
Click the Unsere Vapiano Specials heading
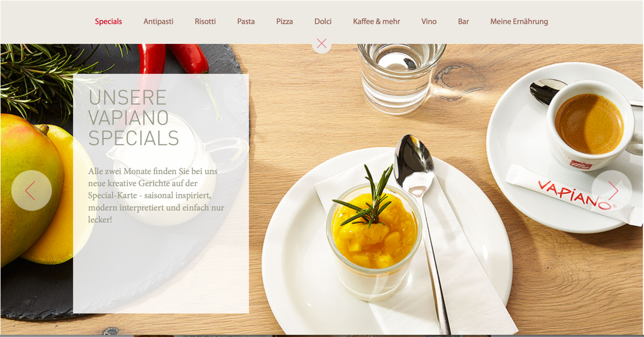pos(134,118)
